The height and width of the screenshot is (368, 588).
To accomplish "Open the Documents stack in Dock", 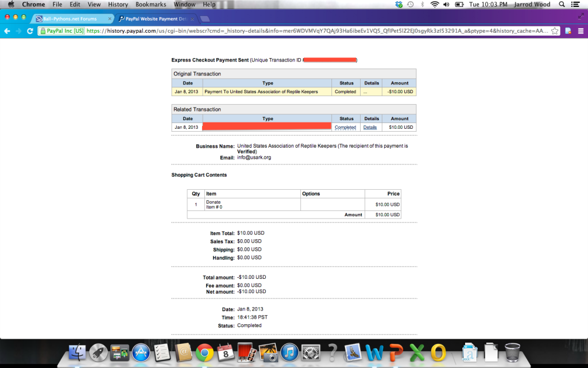I will tap(491, 352).
